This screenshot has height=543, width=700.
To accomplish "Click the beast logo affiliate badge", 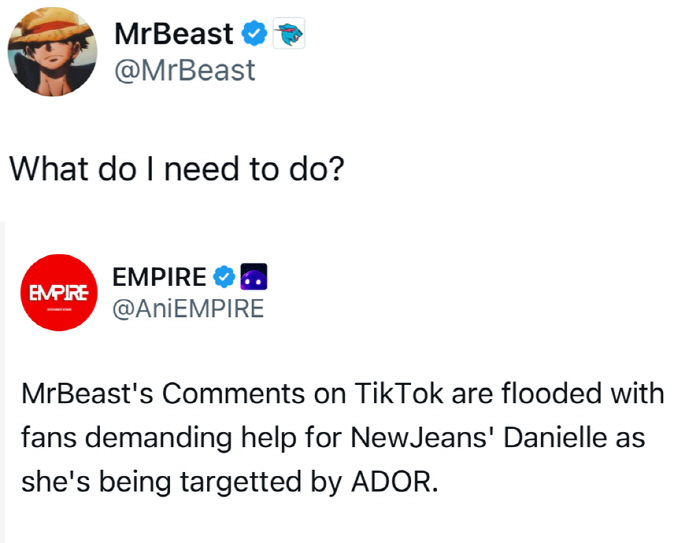I will tap(288, 35).
